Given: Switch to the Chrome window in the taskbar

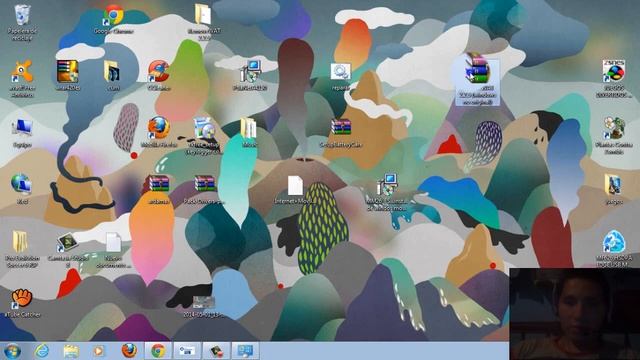Looking at the screenshot, I should [158, 351].
